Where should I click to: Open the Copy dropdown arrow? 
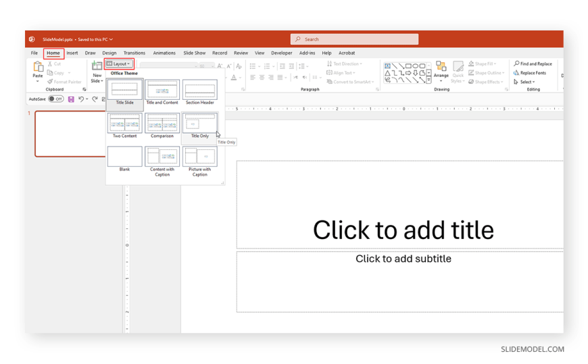coord(70,73)
